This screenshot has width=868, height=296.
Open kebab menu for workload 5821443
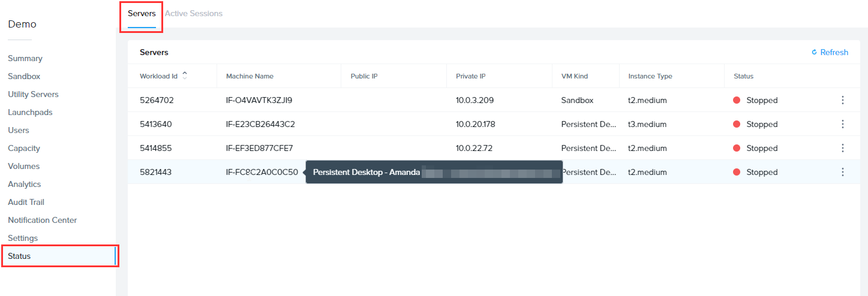point(842,172)
